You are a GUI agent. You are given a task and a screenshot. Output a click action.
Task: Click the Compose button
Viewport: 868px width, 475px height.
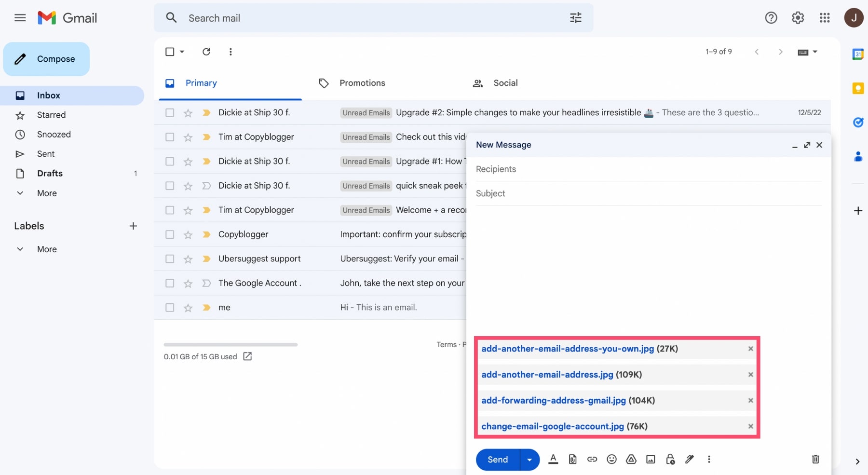coord(46,59)
